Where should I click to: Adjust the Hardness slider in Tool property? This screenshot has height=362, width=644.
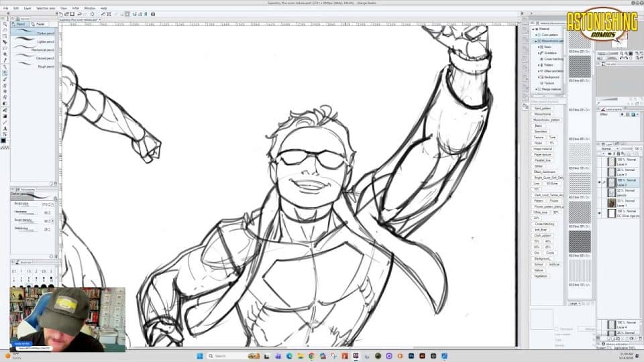(28, 215)
